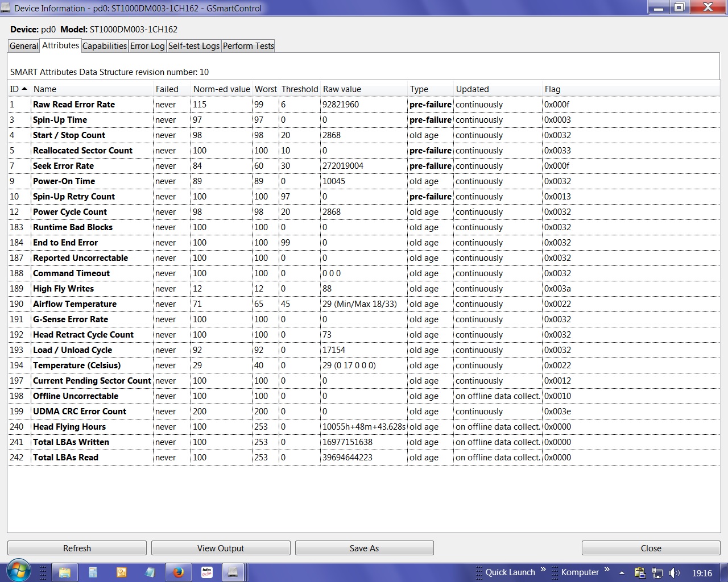Select the Reported Uncorrectable row

point(364,258)
